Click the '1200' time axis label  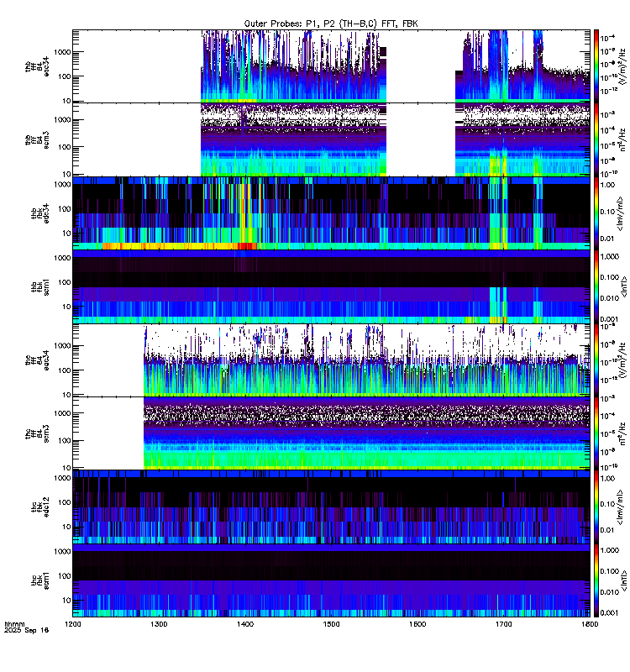73,624
